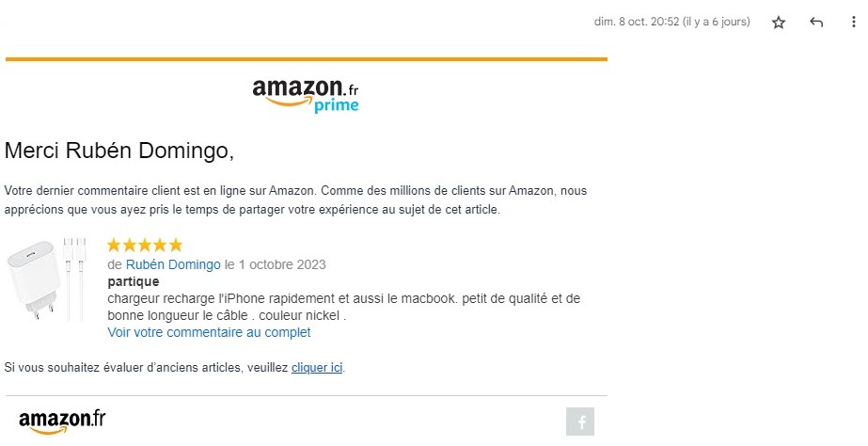This screenshot has width=868, height=446.
Task: Follow 'Voir votre commentaire au complet' link
Action: point(209,332)
